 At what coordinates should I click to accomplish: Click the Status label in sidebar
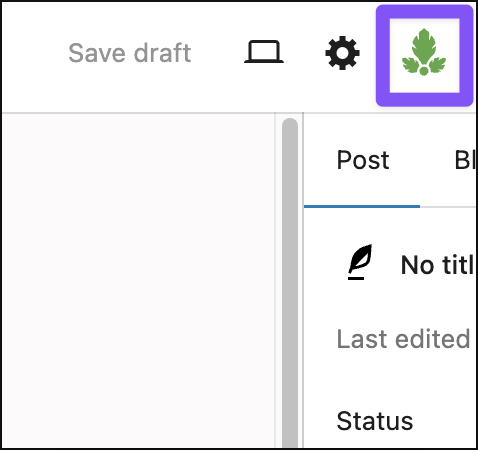[375, 421]
